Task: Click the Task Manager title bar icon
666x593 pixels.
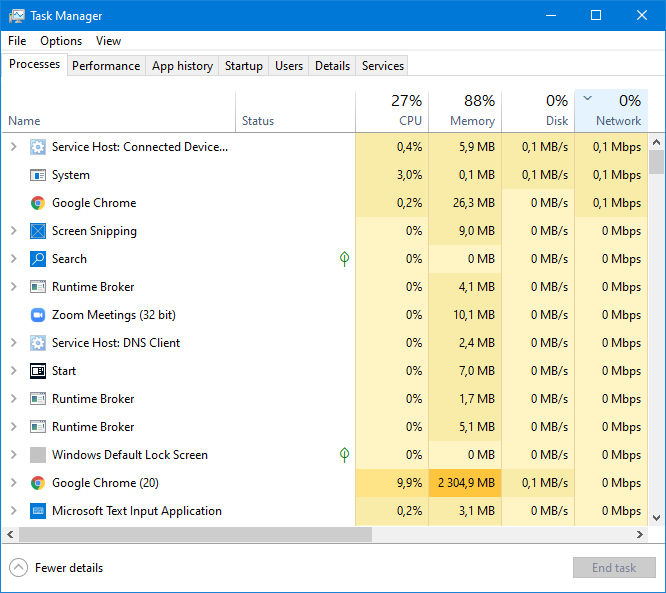Action: pyautogui.click(x=17, y=16)
